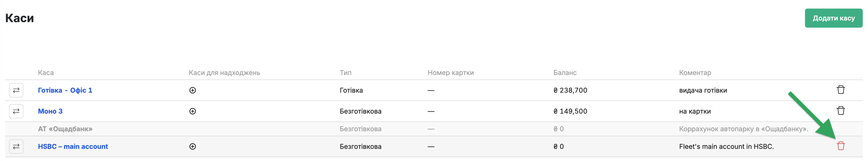Select the greyed АТ «Ощадбанк» row

point(434,129)
